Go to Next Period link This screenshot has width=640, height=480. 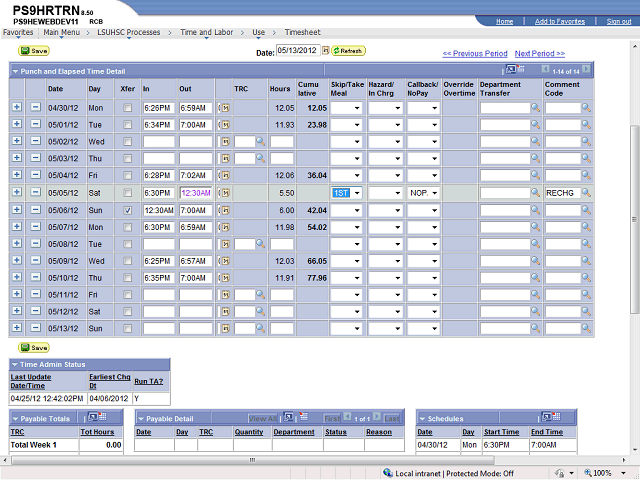[539, 53]
